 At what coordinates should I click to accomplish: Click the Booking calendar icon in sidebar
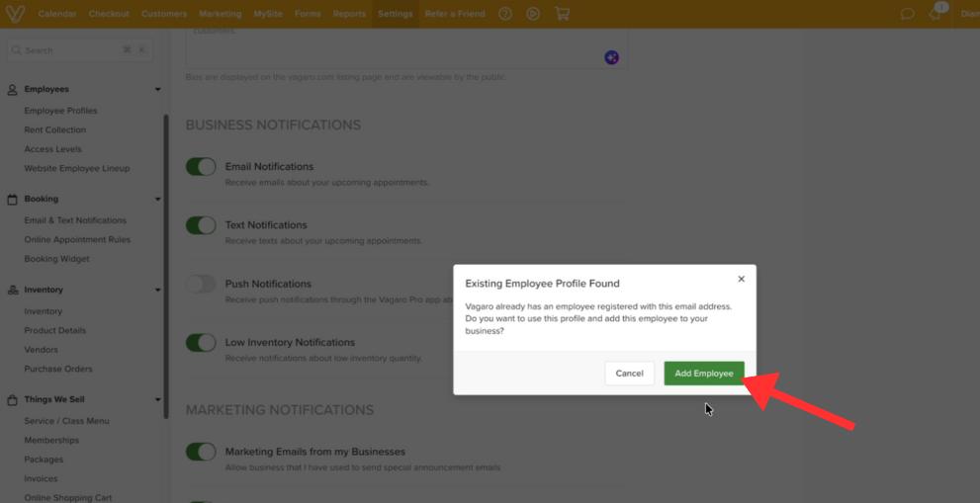click(12, 200)
